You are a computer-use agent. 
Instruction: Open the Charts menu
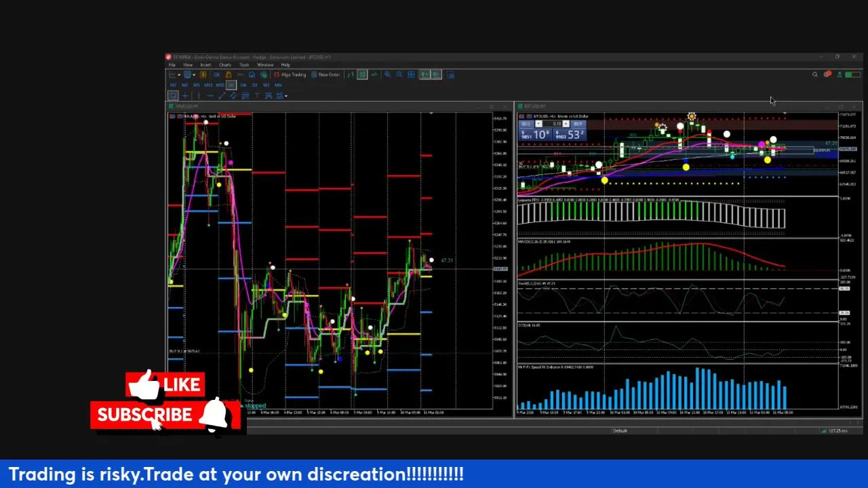225,65
